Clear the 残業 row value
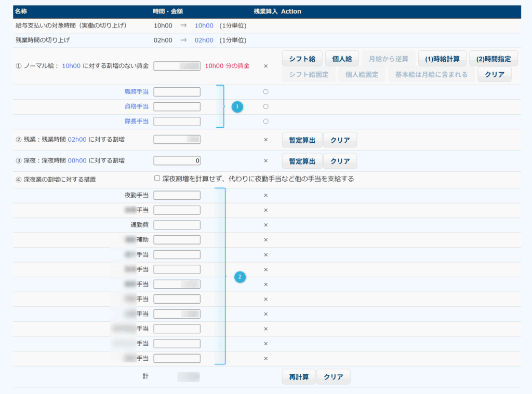This screenshot has height=394, width=532. point(340,140)
